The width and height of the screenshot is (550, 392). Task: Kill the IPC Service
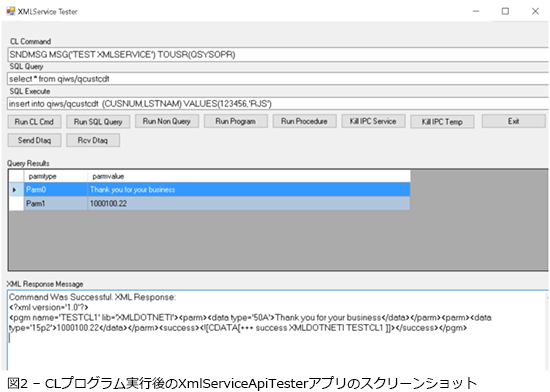pos(373,121)
